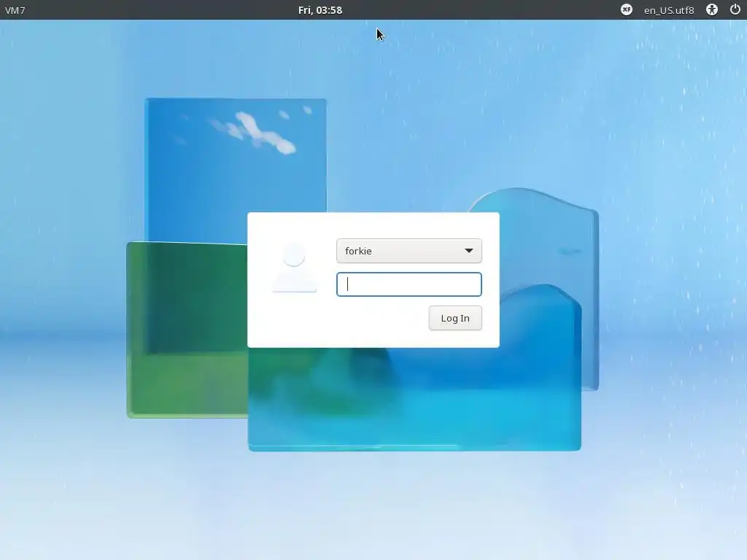747x560 pixels.
Task: Click the VM7 hostname label
Action: [15, 10]
